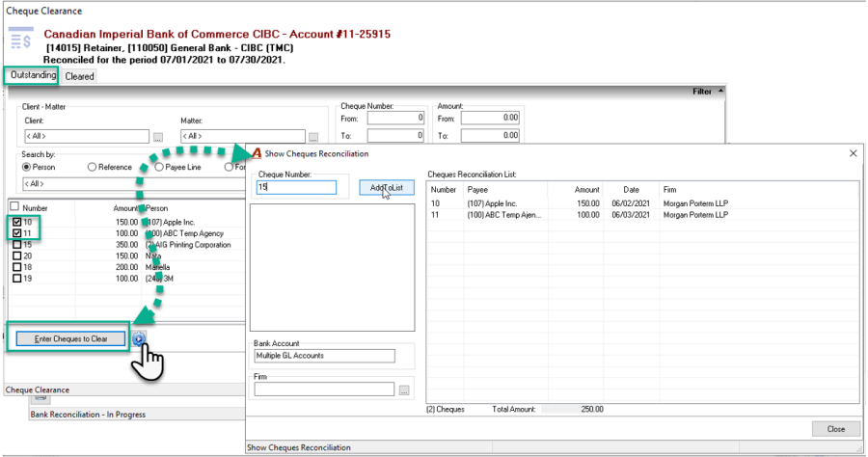Open Client browse ellipsis button

click(x=158, y=137)
